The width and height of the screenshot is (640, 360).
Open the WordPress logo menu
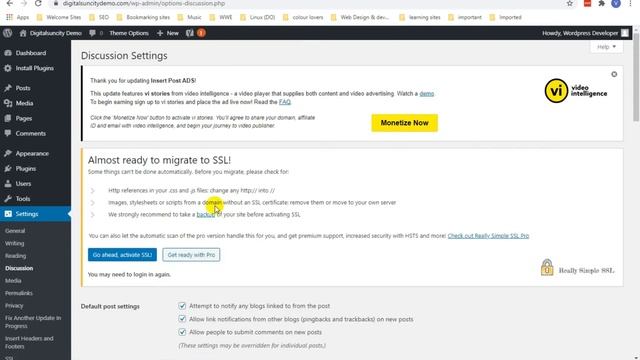[x=7, y=33]
